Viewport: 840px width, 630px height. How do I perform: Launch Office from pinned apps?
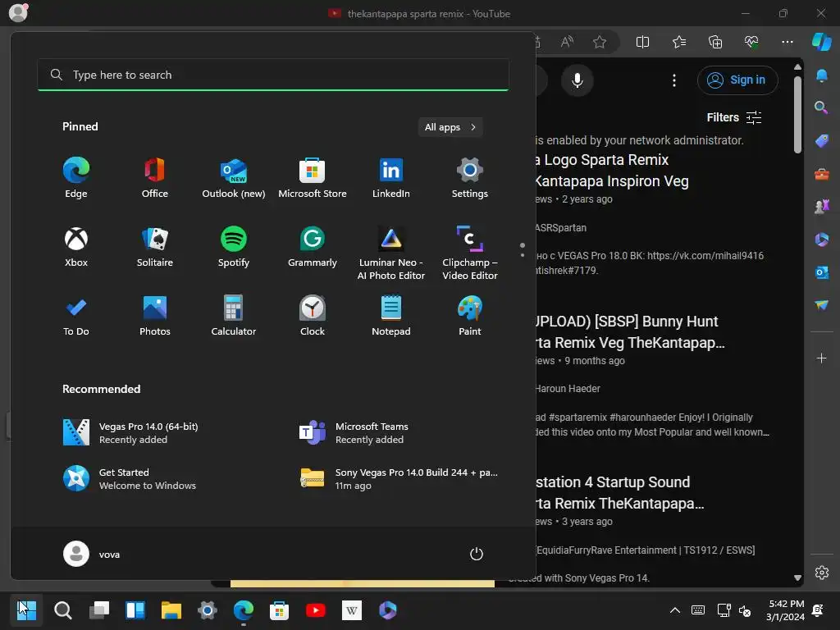155,178
